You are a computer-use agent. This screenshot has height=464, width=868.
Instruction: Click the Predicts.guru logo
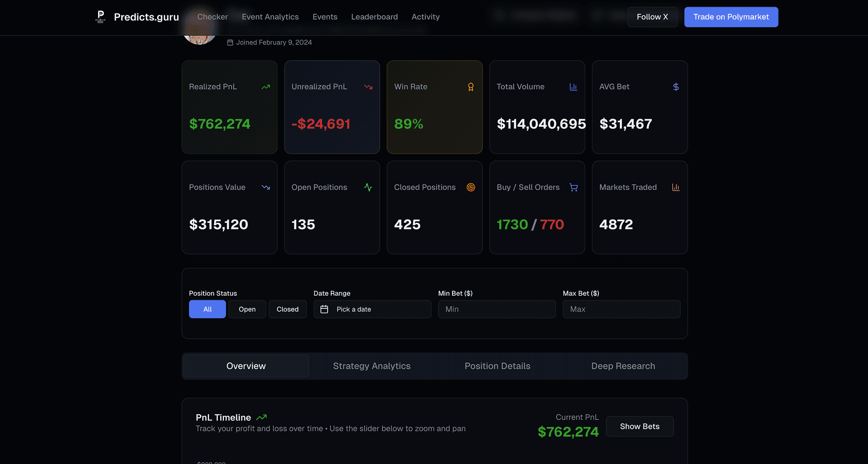coord(136,16)
